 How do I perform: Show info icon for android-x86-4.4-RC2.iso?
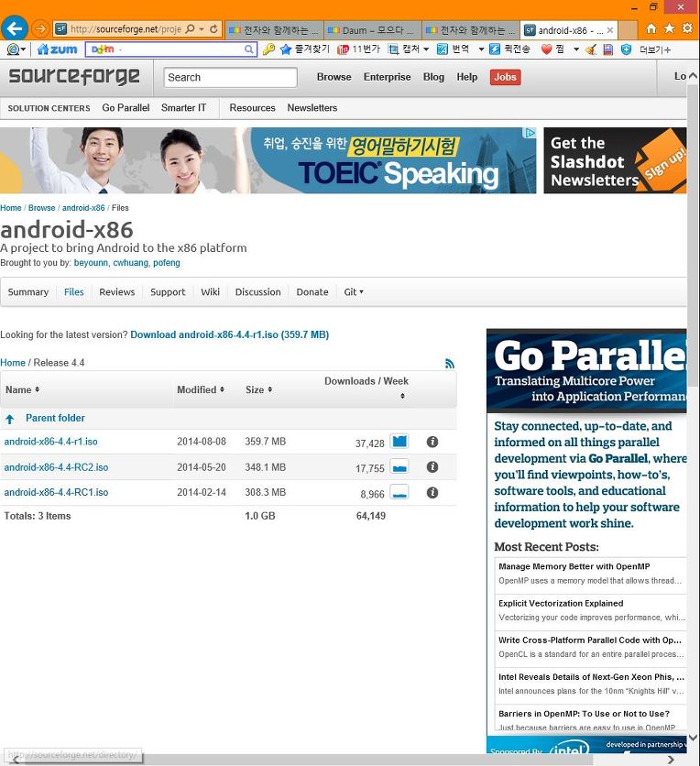tap(432, 467)
